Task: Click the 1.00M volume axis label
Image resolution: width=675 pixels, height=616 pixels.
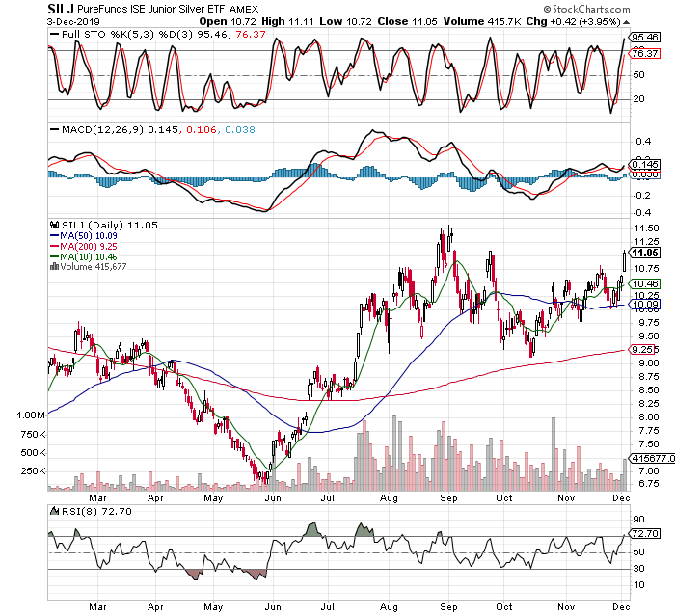Action: coord(31,415)
